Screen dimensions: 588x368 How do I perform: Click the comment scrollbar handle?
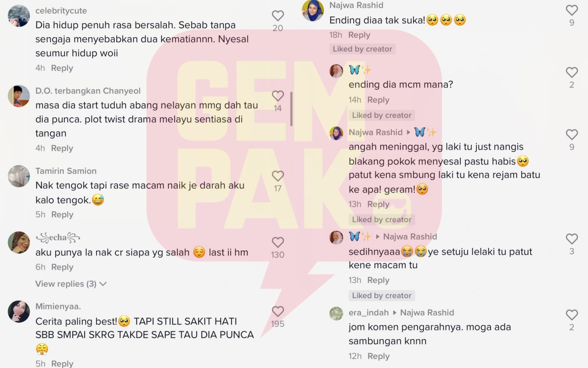[x=291, y=109]
